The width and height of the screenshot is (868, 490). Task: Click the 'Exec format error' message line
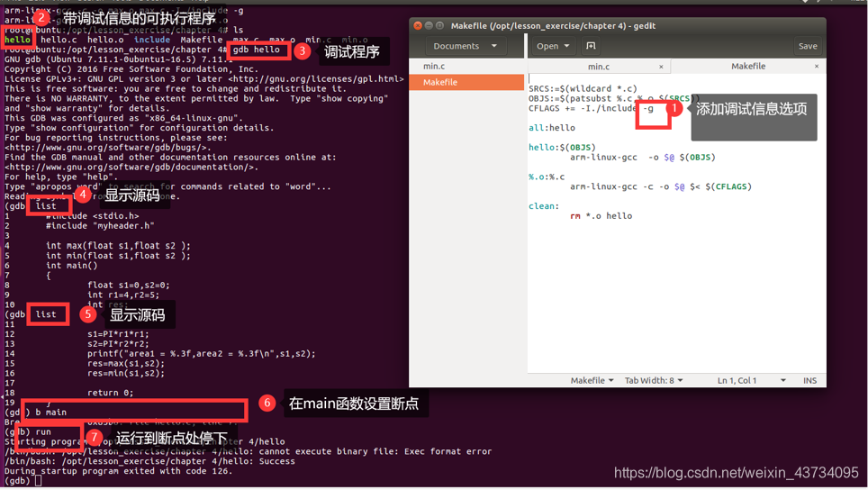[x=248, y=452]
